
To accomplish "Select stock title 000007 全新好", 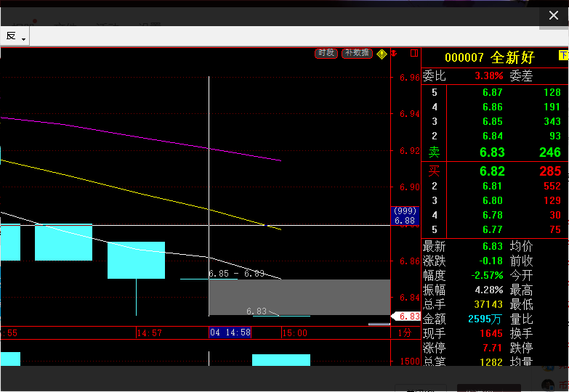I will [x=490, y=57].
